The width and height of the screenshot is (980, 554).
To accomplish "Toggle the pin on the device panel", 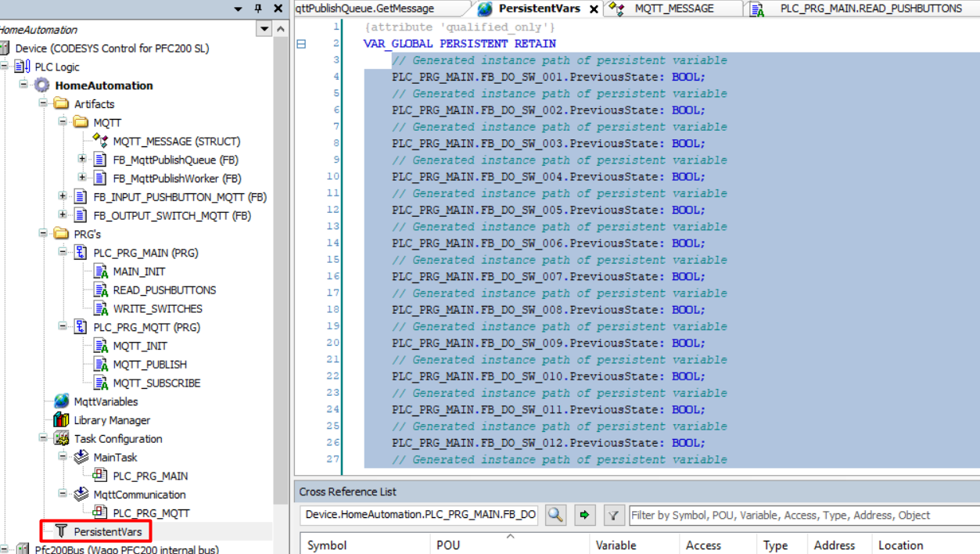I will (258, 9).
